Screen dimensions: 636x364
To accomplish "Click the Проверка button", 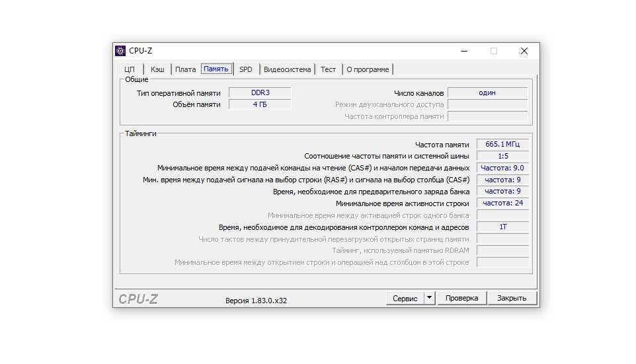I will point(461,298).
